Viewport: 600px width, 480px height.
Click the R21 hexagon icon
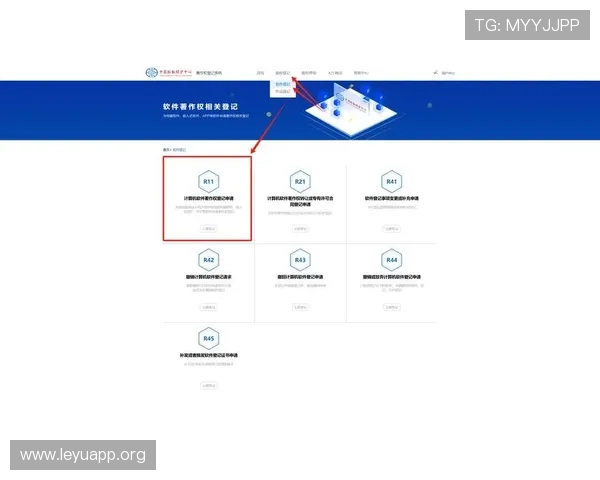[x=300, y=181]
